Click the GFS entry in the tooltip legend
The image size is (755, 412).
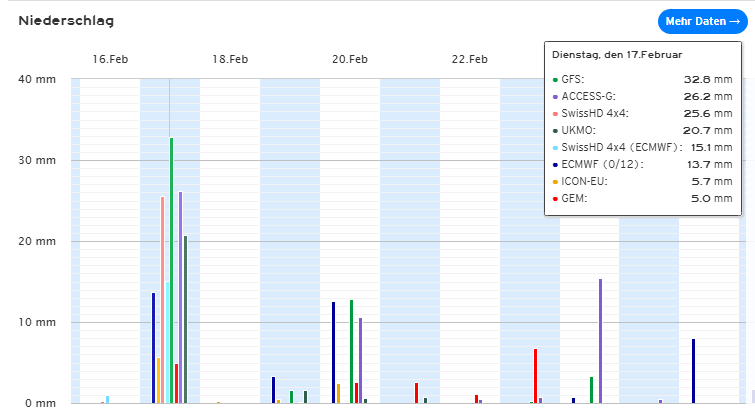pos(643,79)
